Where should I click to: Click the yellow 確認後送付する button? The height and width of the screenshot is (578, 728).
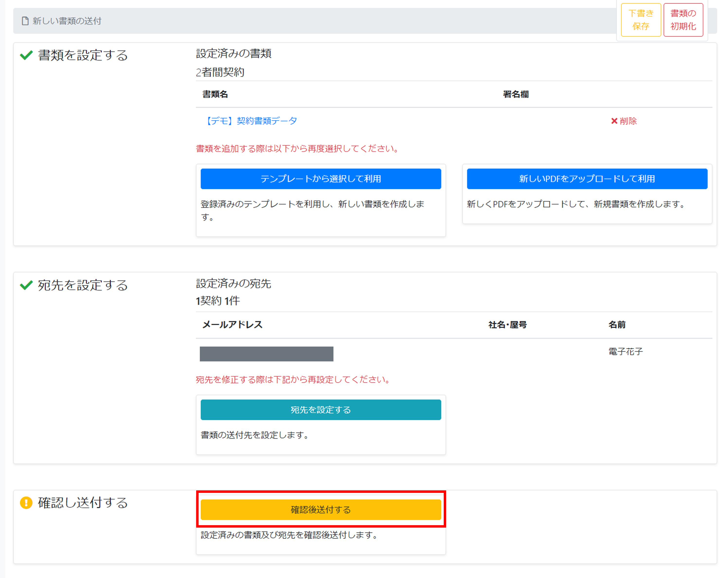[321, 509]
